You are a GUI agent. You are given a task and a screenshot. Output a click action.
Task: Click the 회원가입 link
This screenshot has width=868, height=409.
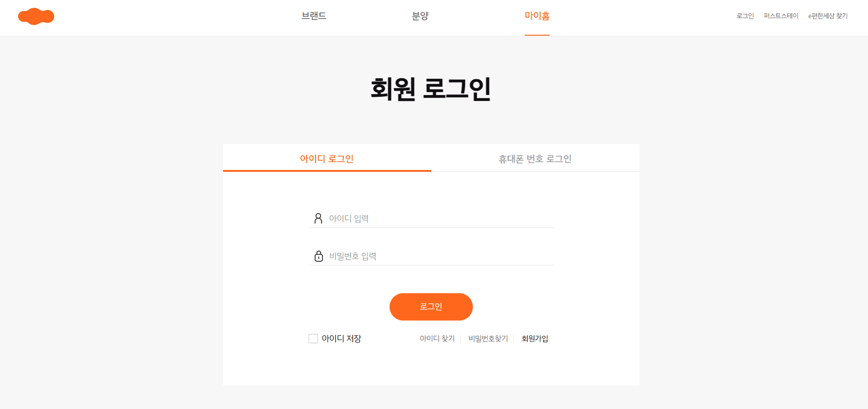(534, 339)
